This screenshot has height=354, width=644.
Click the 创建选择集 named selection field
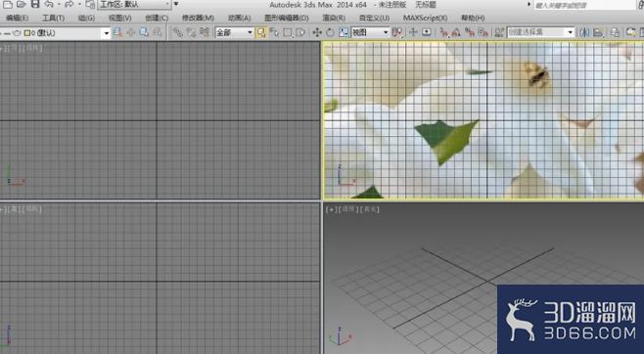tap(536, 32)
